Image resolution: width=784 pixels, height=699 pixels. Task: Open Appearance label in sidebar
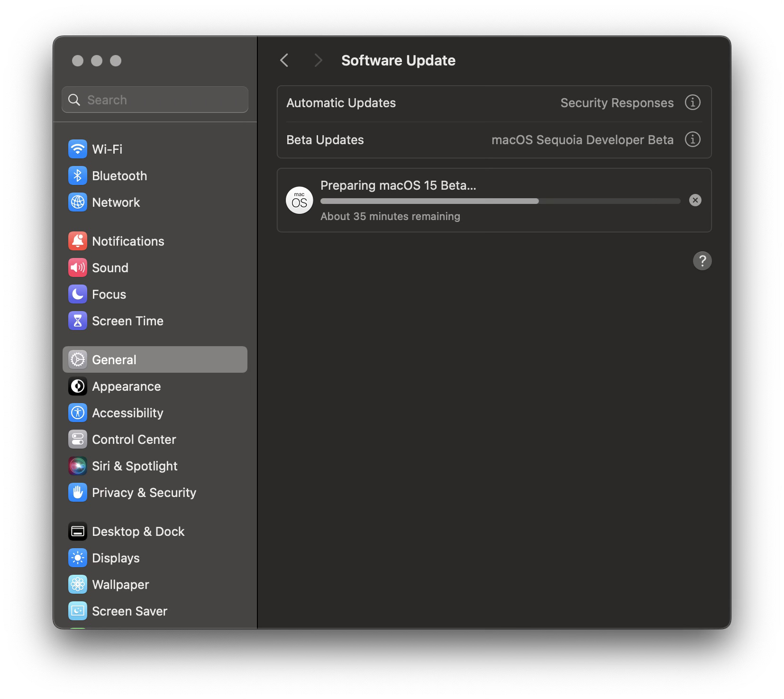pyautogui.click(x=127, y=386)
